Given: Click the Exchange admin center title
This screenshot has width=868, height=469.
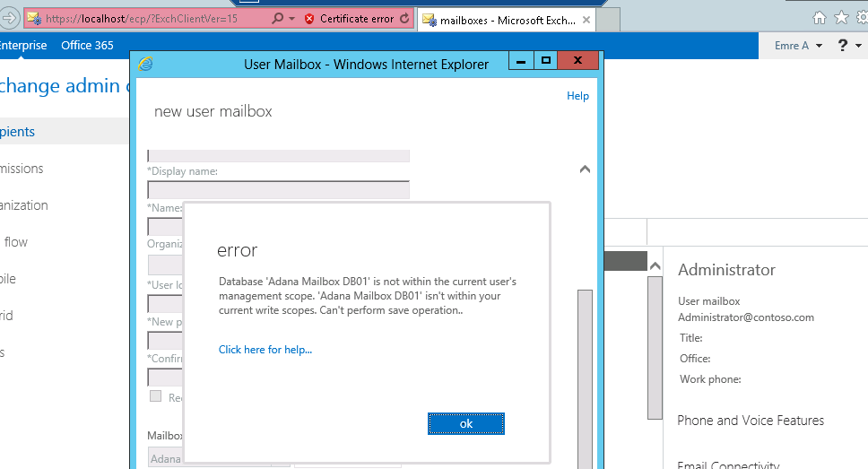Looking at the screenshot, I should 65,86.
